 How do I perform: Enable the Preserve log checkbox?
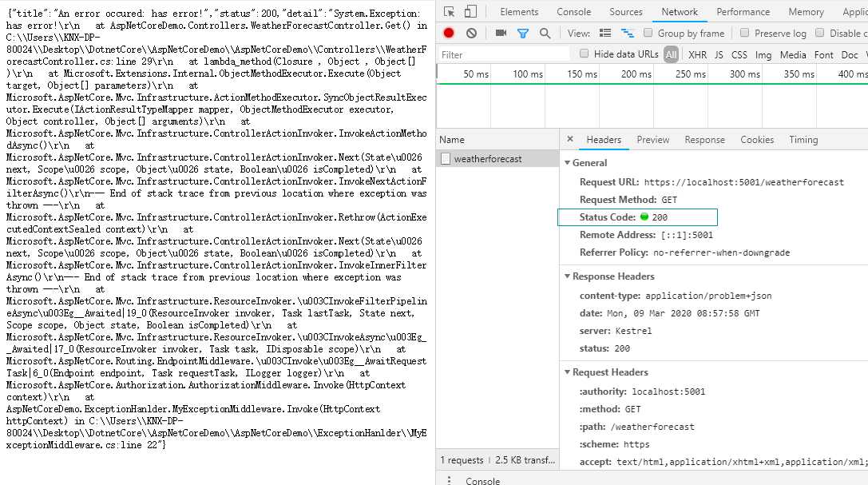coord(744,34)
